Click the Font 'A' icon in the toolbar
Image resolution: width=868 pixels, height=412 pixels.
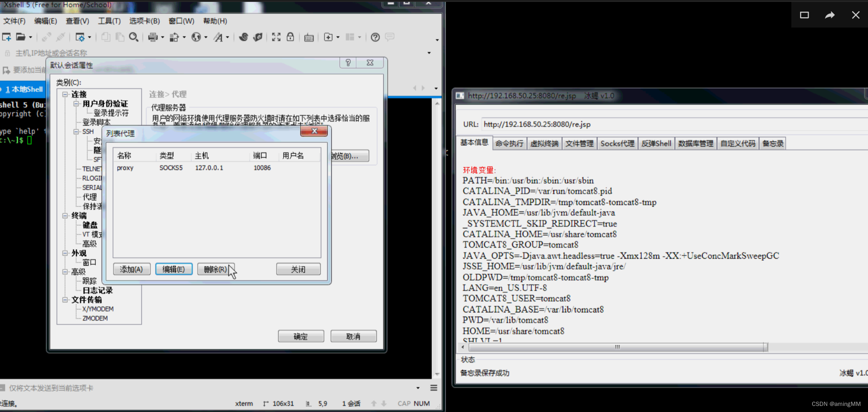[x=218, y=37]
